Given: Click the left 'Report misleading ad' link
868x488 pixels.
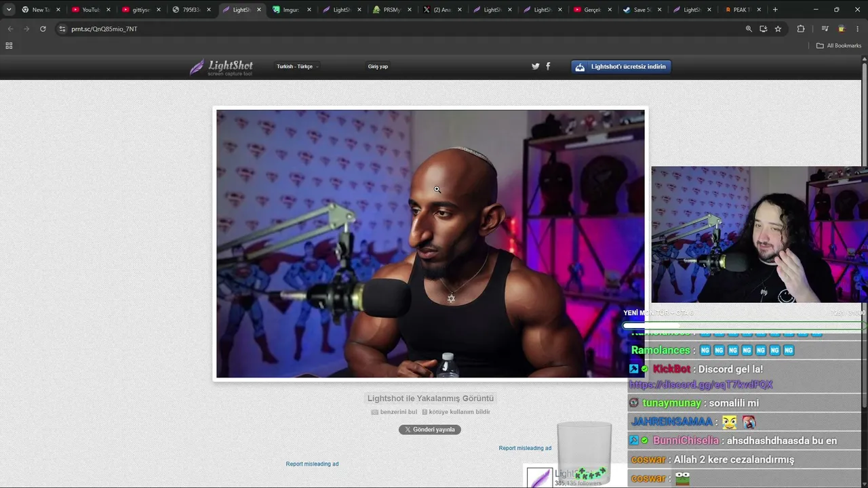Looking at the screenshot, I should pyautogui.click(x=312, y=464).
